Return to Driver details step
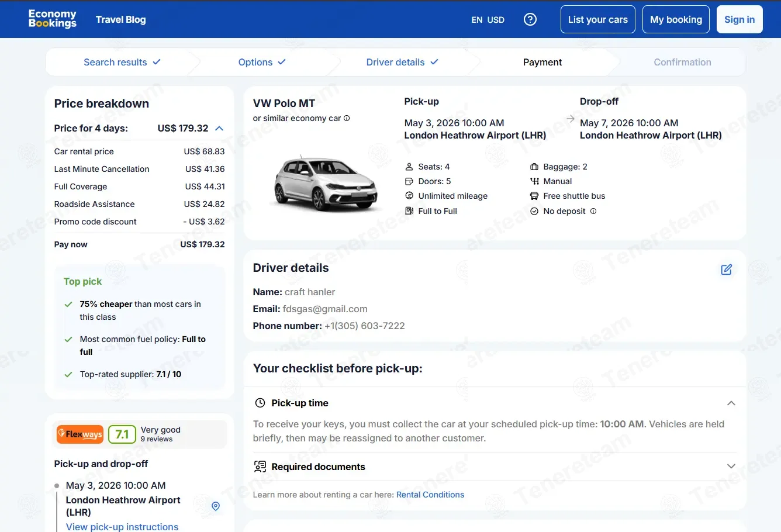This screenshot has width=781, height=532. click(x=402, y=62)
